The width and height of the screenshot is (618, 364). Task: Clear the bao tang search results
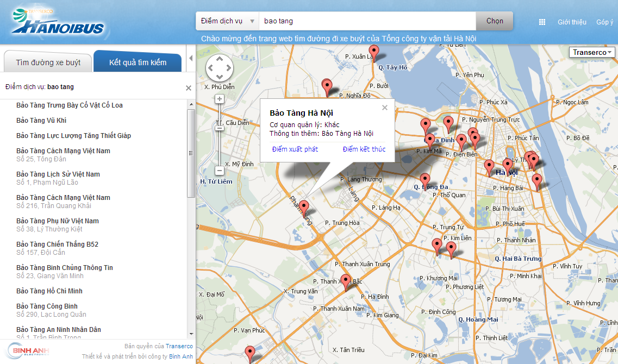(x=189, y=88)
